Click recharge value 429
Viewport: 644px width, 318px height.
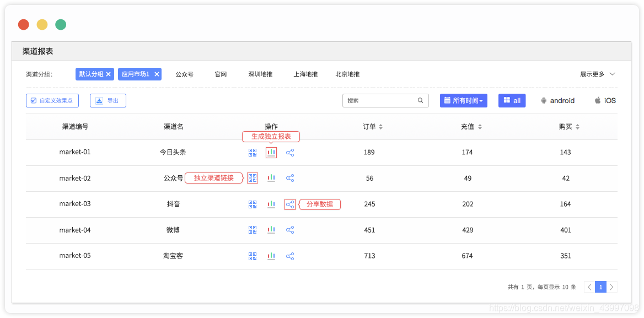[x=468, y=230]
